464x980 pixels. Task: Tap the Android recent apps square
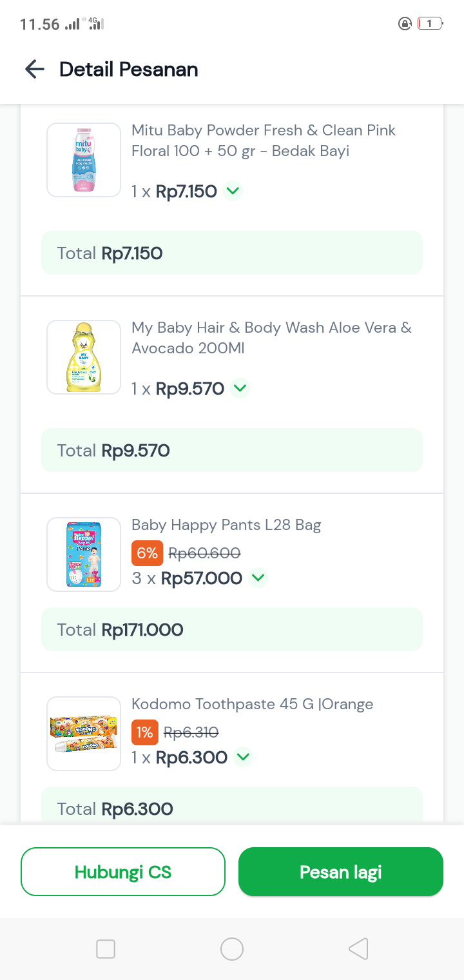click(x=106, y=949)
